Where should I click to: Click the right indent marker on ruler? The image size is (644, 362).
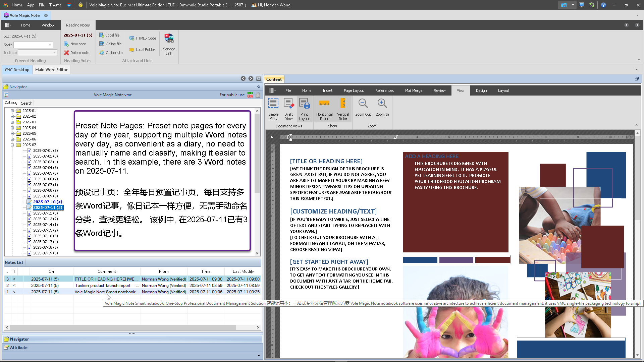395,137
